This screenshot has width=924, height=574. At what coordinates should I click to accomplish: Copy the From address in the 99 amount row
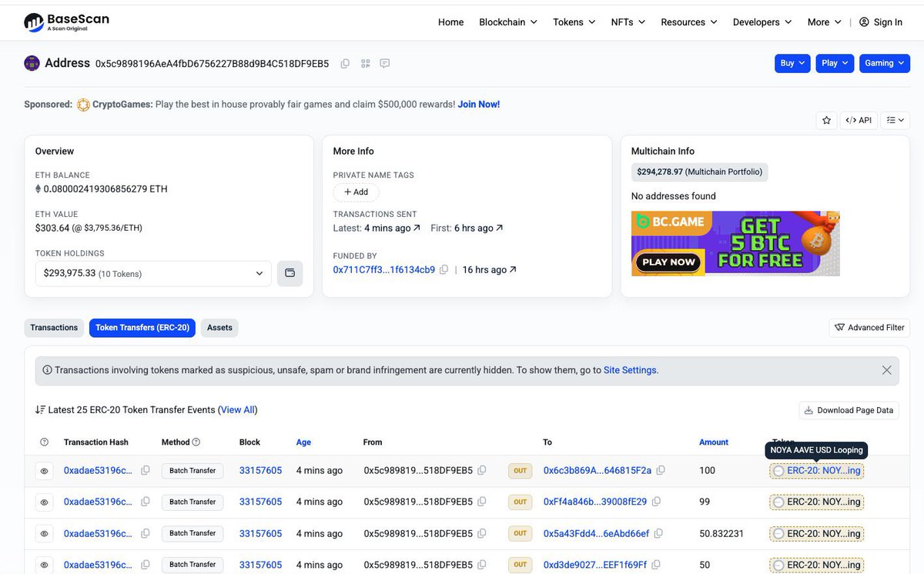[x=482, y=502]
